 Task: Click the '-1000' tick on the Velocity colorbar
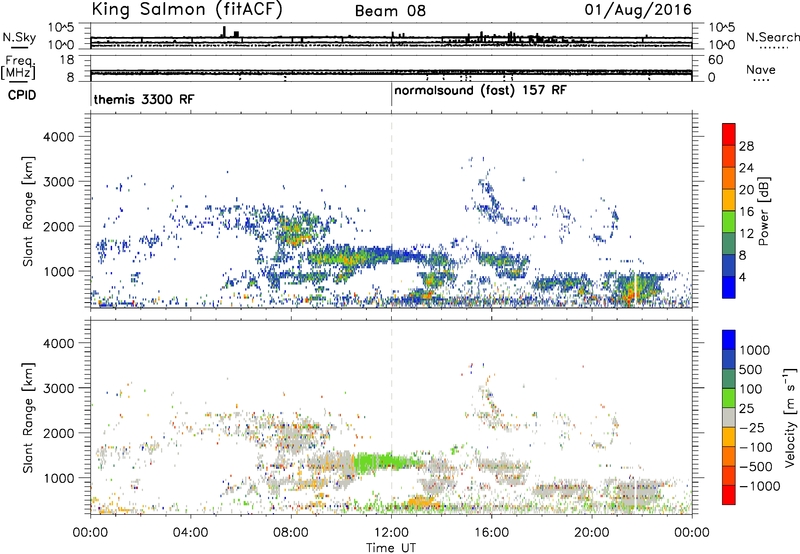click(x=759, y=486)
